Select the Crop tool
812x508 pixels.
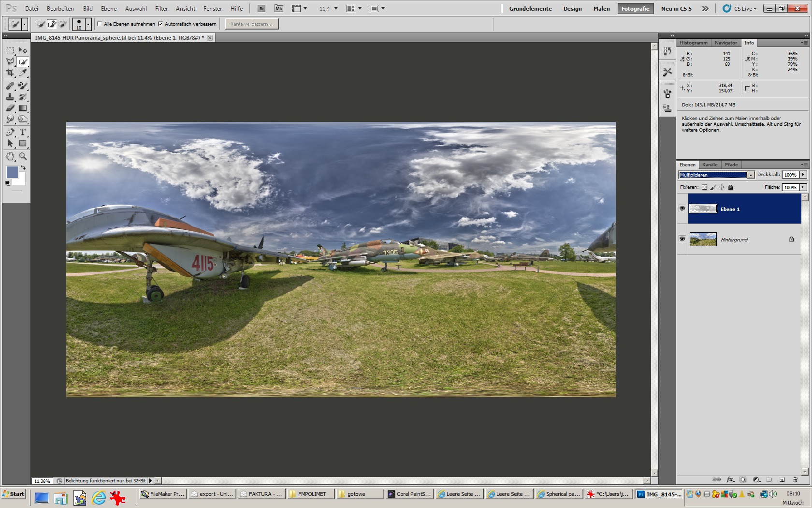point(10,73)
